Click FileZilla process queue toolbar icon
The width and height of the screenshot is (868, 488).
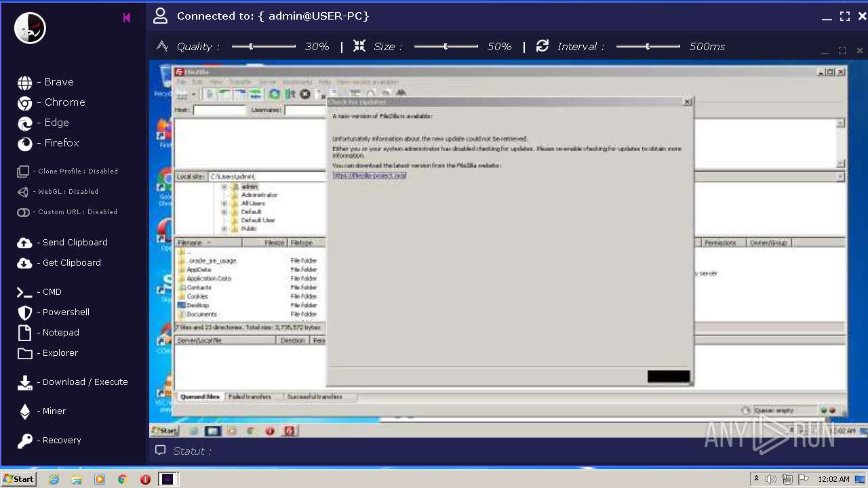290,94
